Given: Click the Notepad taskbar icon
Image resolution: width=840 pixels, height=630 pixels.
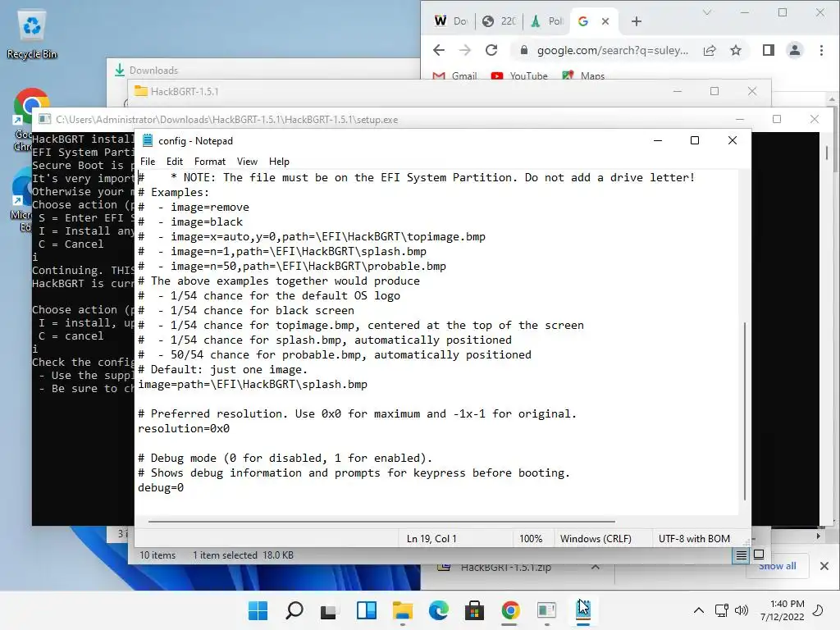Looking at the screenshot, I should click(x=583, y=610).
